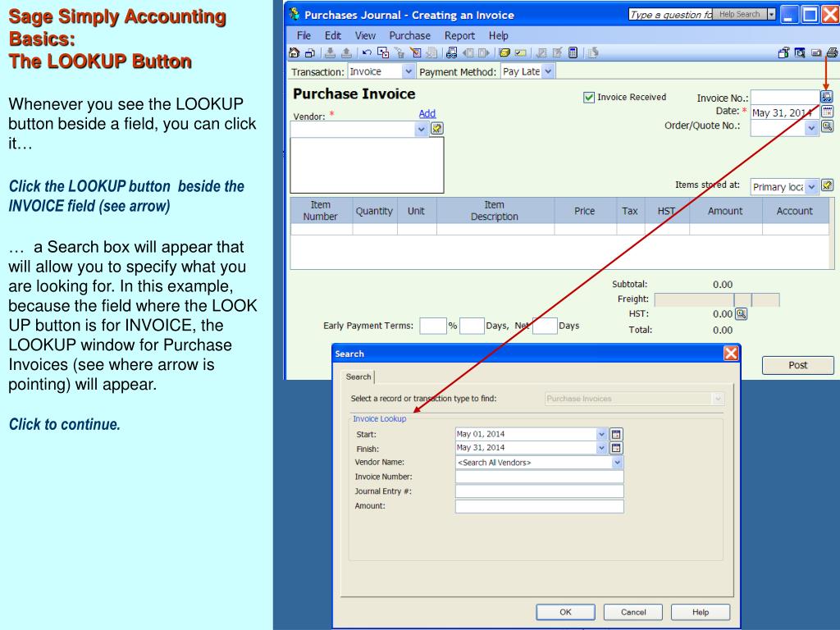Open the Purchase menu
This screenshot has height=630, width=840.
point(410,35)
